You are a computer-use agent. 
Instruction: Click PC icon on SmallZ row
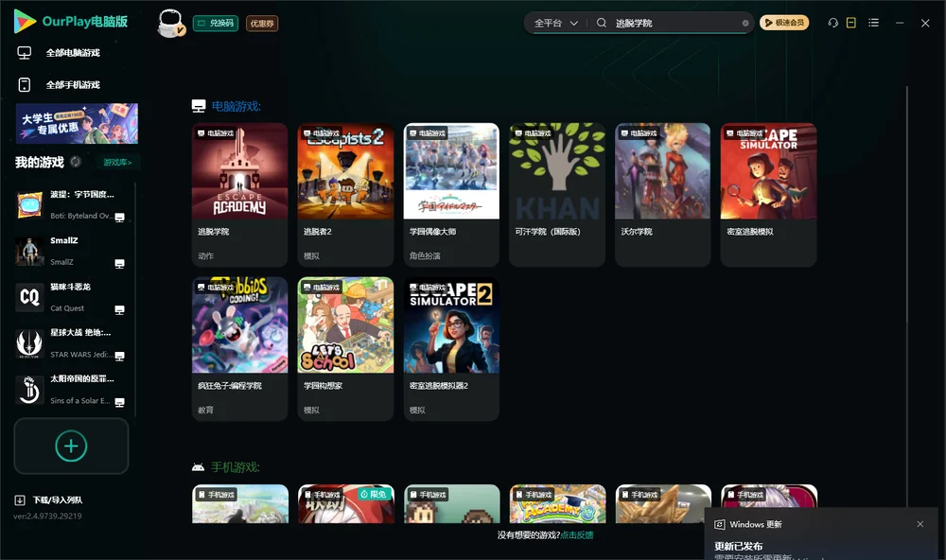(119, 264)
